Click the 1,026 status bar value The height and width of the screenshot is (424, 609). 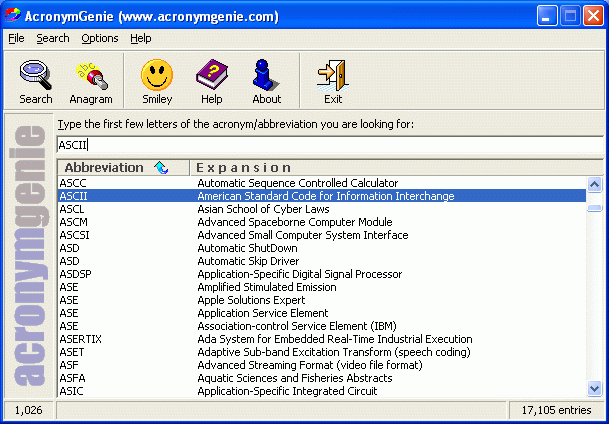[x=28, y=410]
